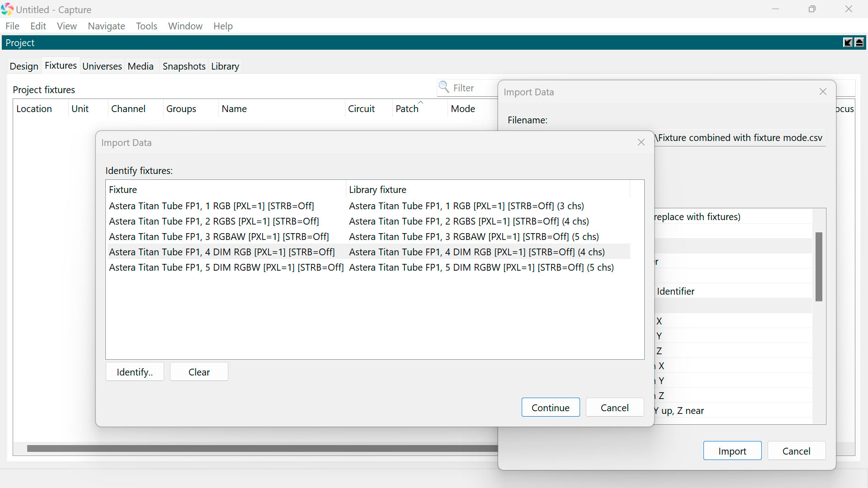Sort by the Location column header
The height and width of the screenshot is (488, 868).
point(41,109)
